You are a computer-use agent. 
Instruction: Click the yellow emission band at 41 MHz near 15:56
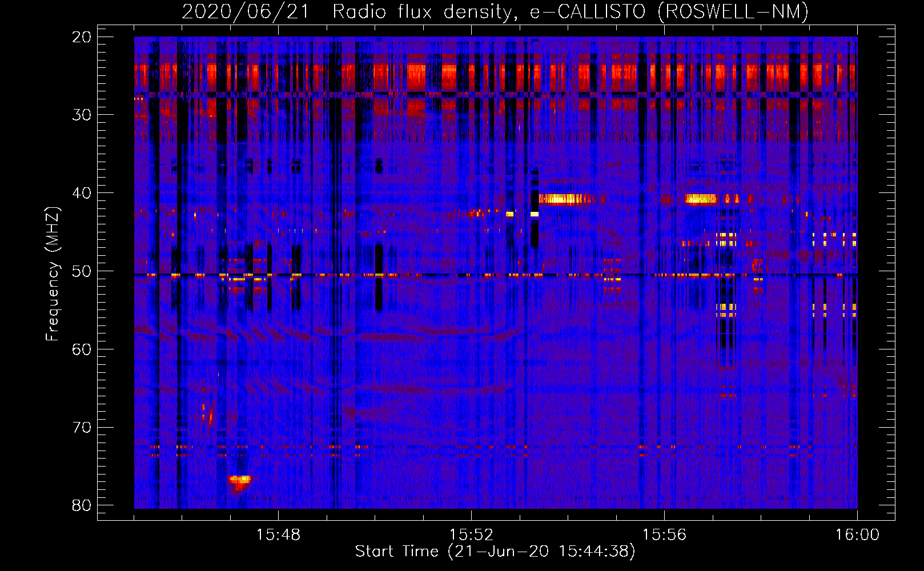pyautogui.click(x=701, y=199)
